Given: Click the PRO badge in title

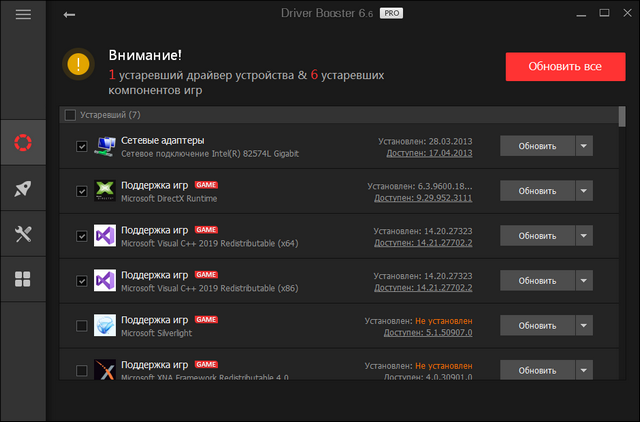Looking at the screenshot, I should tap(391, 13).
